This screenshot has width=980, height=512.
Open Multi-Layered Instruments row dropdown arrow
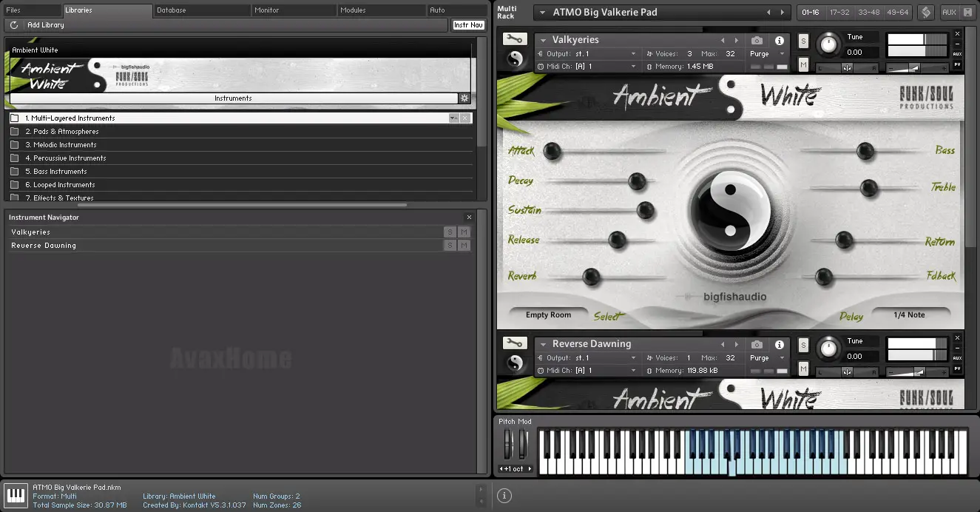click(453, 118)
